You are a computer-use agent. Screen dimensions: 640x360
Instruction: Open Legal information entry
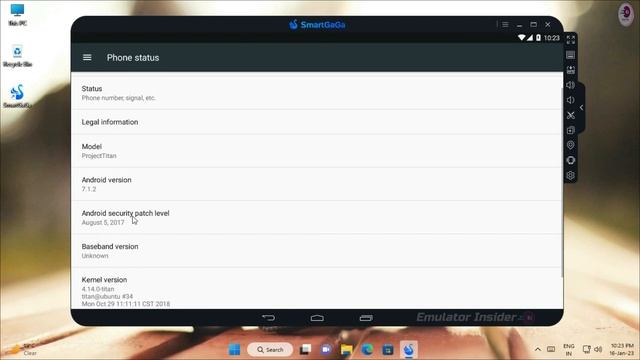click(x=317, y=122)
